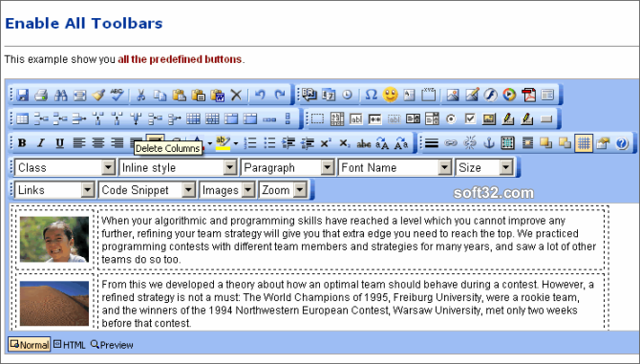Image resolution: width=640 pixels, height=364 pixels.
Task: Open Find with the binoculars icon
Action: pos(60,96)
